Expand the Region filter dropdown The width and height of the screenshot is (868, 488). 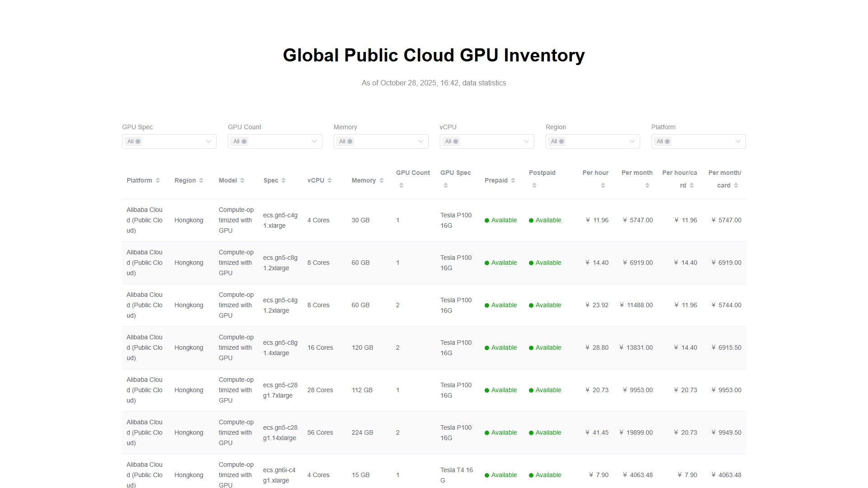(632, 141)
